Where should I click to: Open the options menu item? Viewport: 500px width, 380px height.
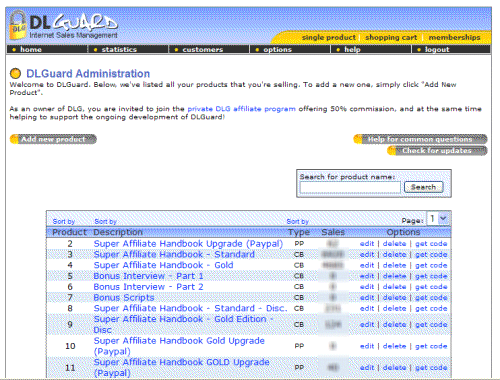click(277, 49)
